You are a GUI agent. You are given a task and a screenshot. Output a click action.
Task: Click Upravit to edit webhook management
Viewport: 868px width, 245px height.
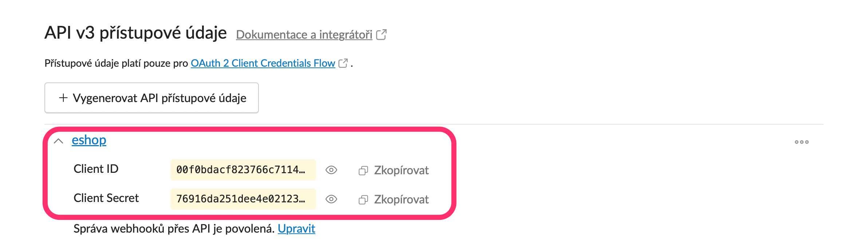[x=296, y=229]
